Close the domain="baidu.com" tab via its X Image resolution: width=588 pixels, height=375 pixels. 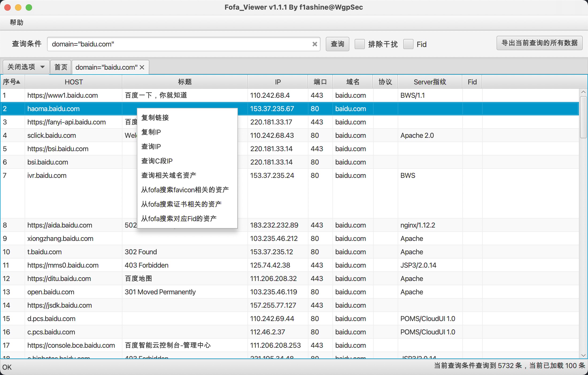tap(142, 67)
